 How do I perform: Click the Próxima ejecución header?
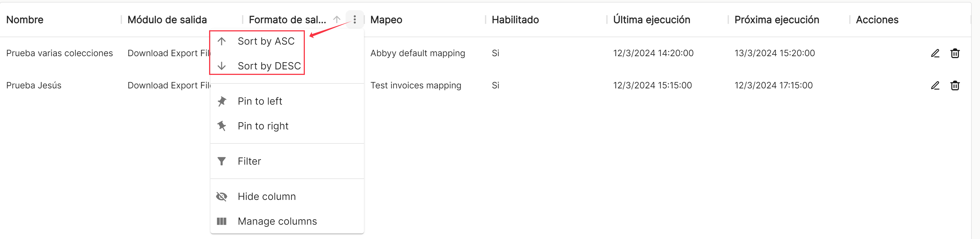(776, 20)
